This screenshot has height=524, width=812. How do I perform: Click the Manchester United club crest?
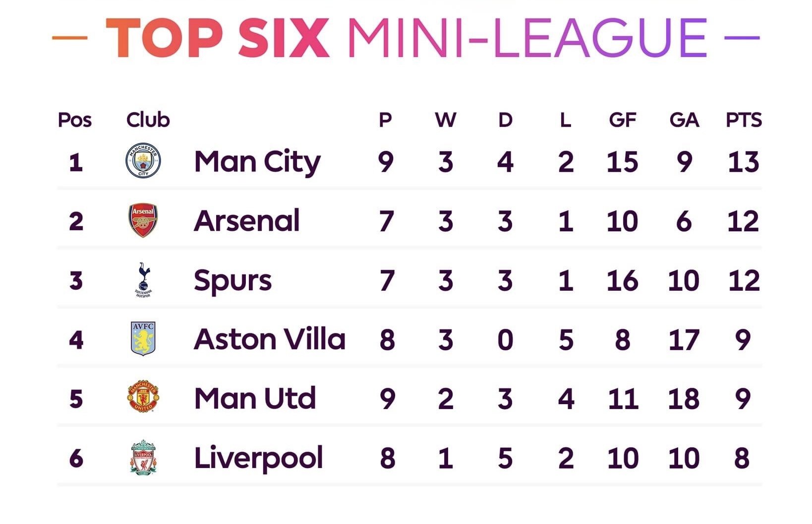143,397
